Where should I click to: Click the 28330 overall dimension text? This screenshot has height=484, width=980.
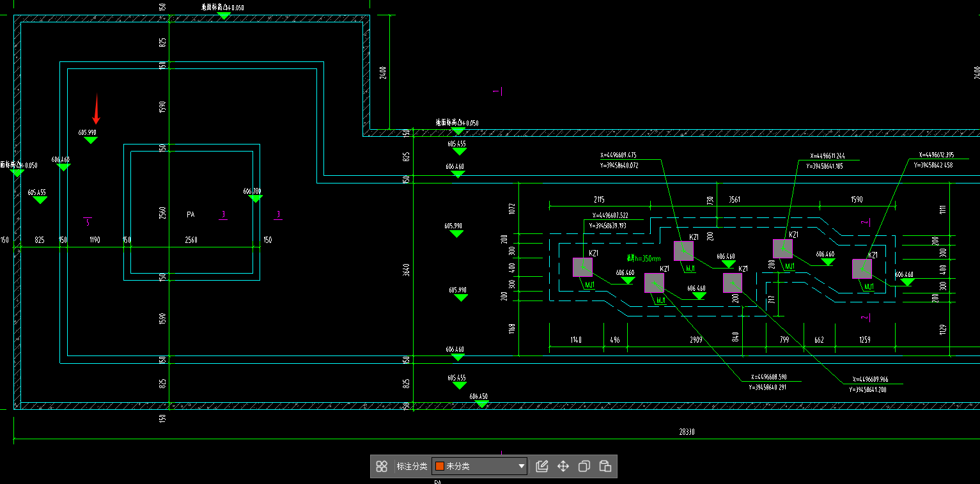click(x=687, y=432)
